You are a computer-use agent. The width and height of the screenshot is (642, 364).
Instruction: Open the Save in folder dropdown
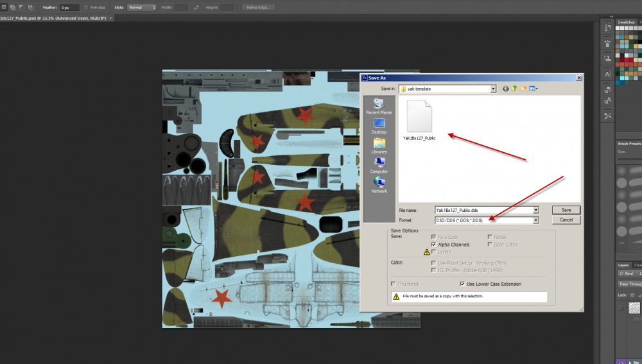tap(493, 89)
